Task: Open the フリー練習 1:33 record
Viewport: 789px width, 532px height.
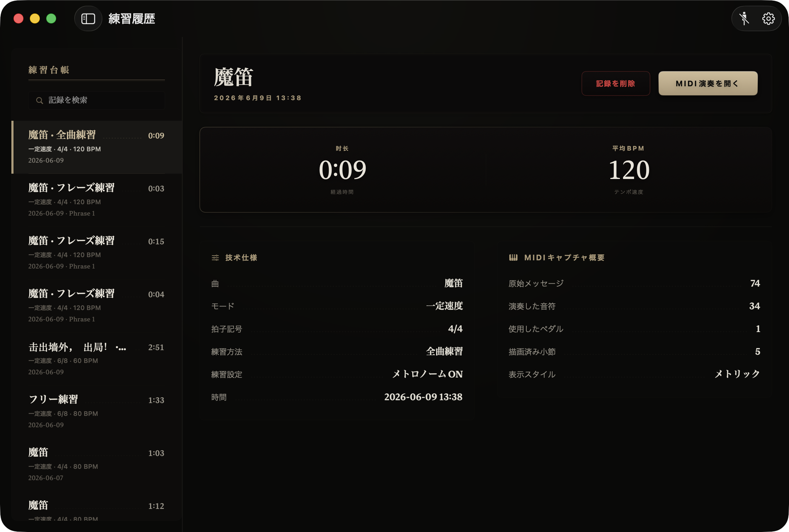Action: (x=97, y=412)
